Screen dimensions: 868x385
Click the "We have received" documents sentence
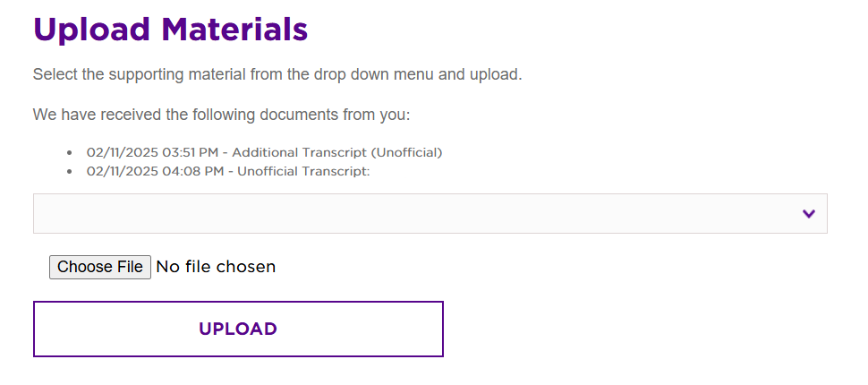(221, 115)
